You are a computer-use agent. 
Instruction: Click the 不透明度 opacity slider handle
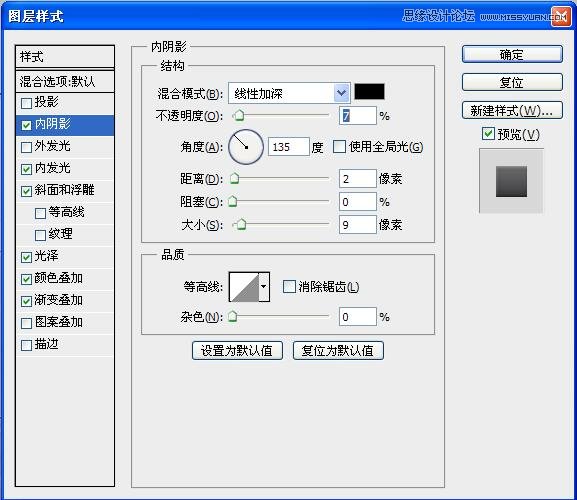(239, 115)
